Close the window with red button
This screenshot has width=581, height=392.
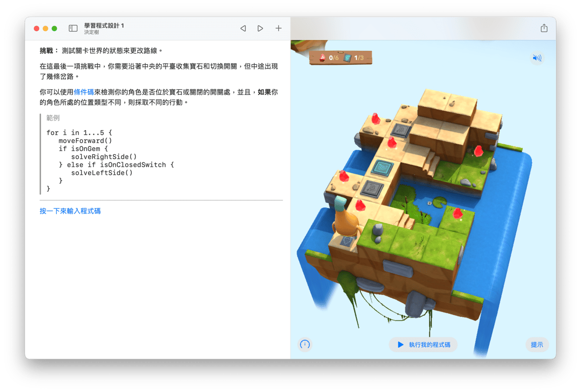[x=36, y=29]
